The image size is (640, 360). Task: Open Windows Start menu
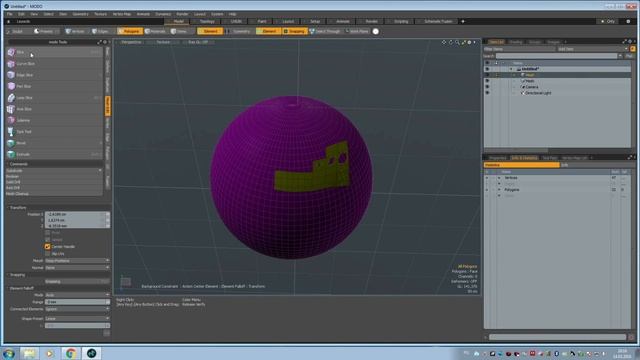coord(9,353)
